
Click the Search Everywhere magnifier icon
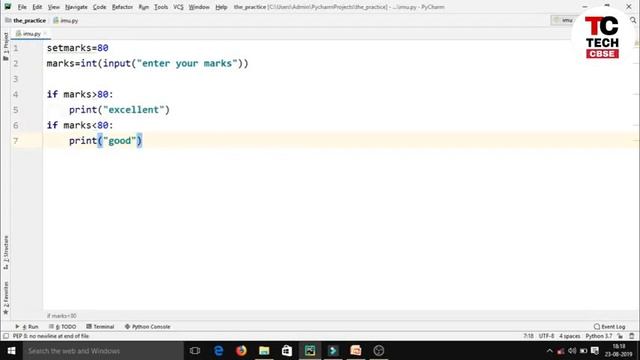(633, 20)
